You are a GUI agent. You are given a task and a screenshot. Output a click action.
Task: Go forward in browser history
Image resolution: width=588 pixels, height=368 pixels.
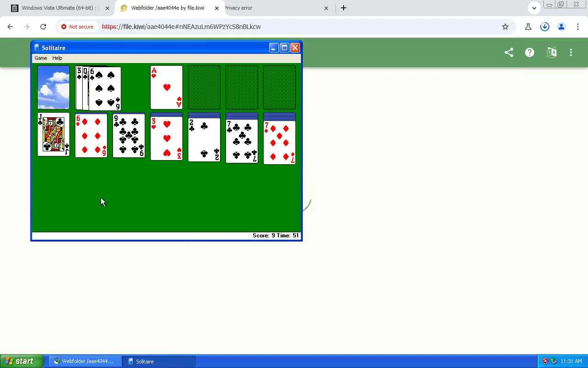point(27,27)
